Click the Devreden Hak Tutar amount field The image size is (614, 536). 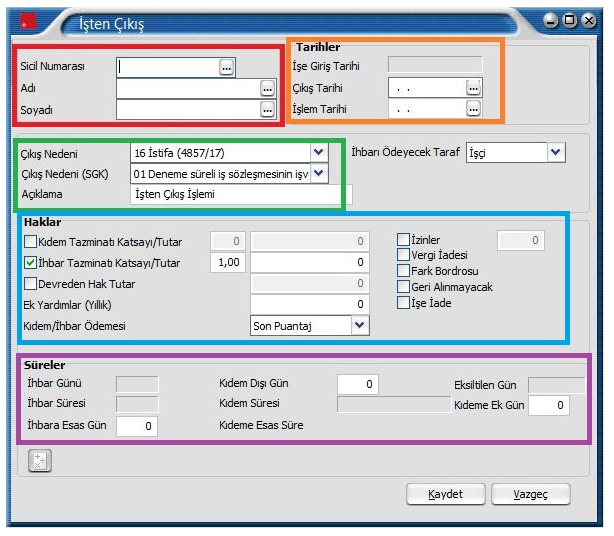pyautogui.click(x=310, y=283)
